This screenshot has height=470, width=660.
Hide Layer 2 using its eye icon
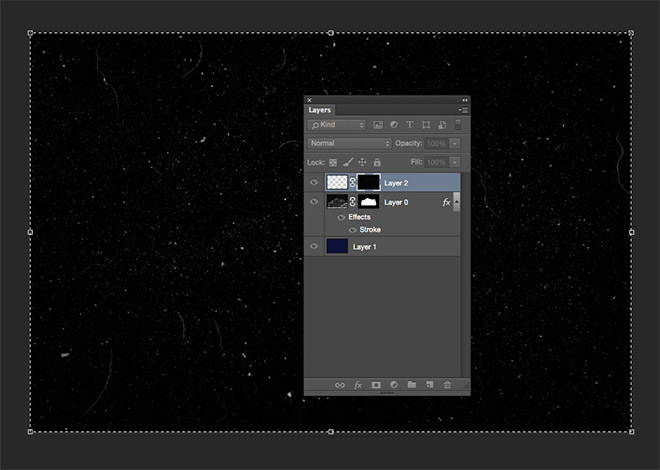tap(315, 183)
